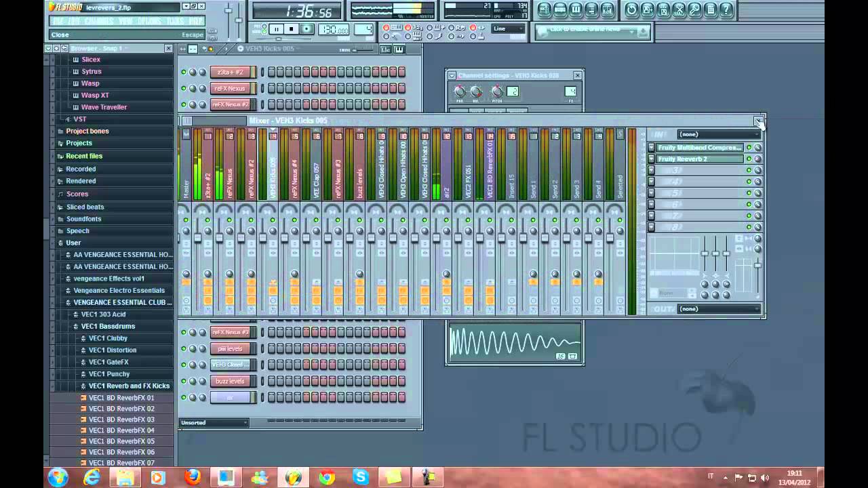Open the mixer OUT (none) dropdown
This screenshot has height=488, width=868.
click(719, 309)
